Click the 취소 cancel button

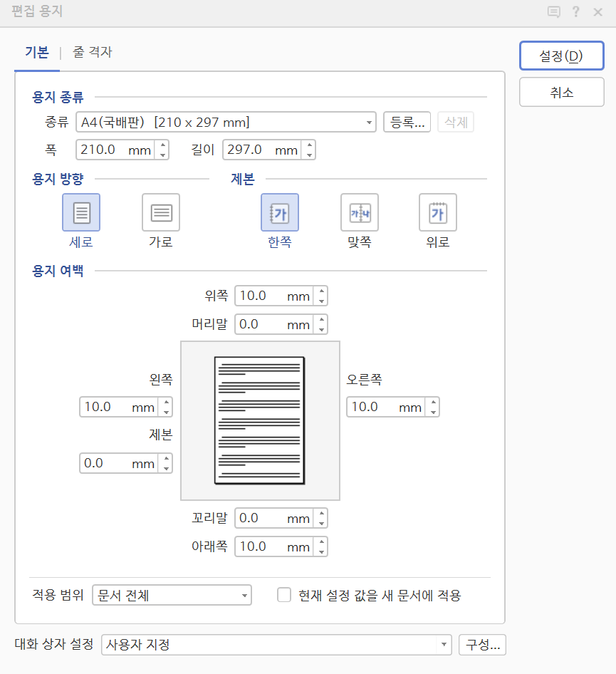[562, 92]
